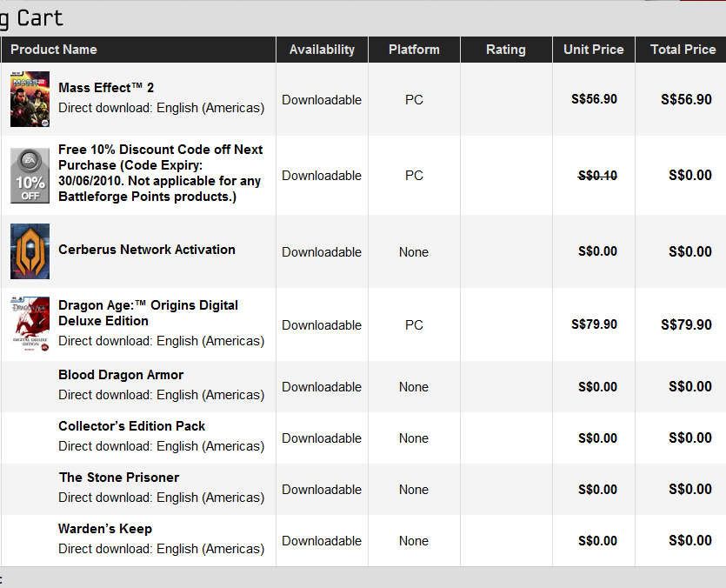Select the Mass Effect 2 product title
This screenshot has height=588, width=726.
106,88
